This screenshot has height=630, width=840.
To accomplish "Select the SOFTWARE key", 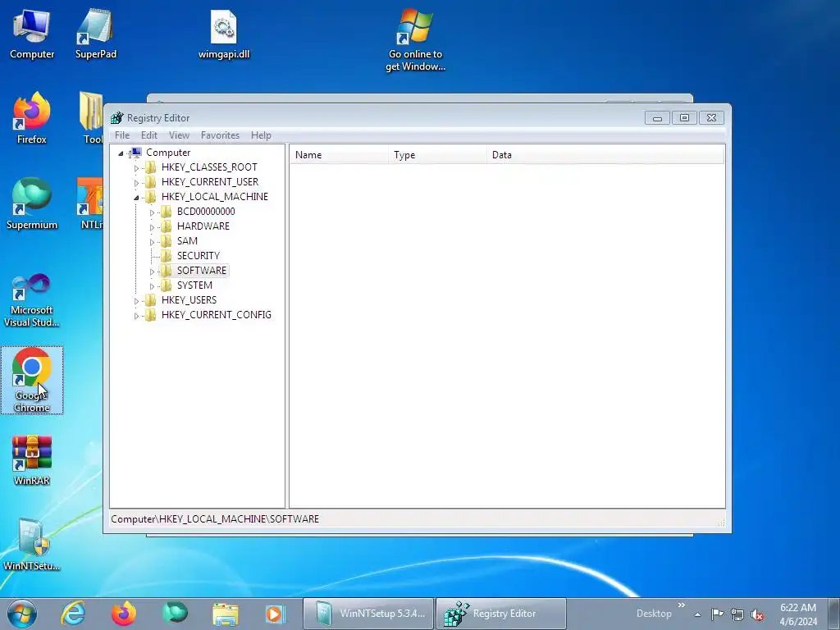I will click(x=202, y=270).
